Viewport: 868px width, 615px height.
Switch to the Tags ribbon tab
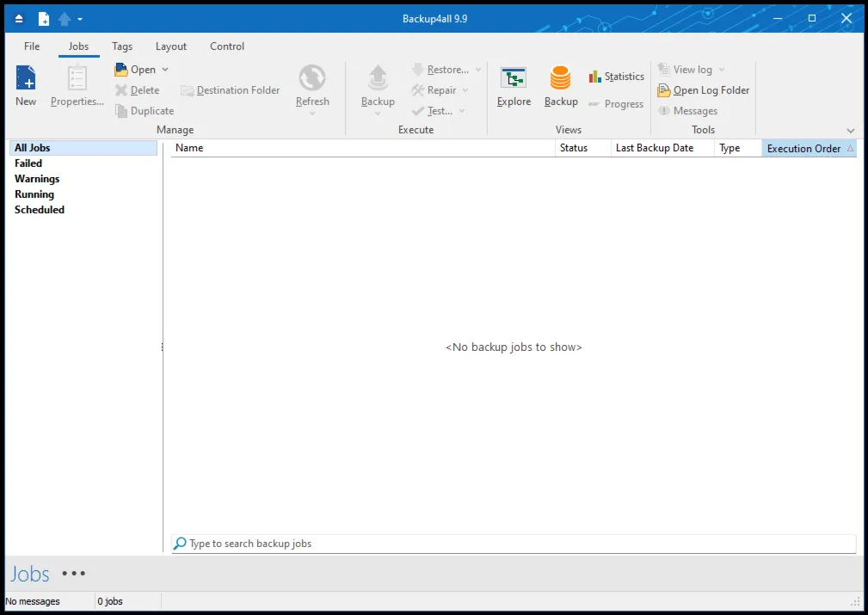(122, 46)
